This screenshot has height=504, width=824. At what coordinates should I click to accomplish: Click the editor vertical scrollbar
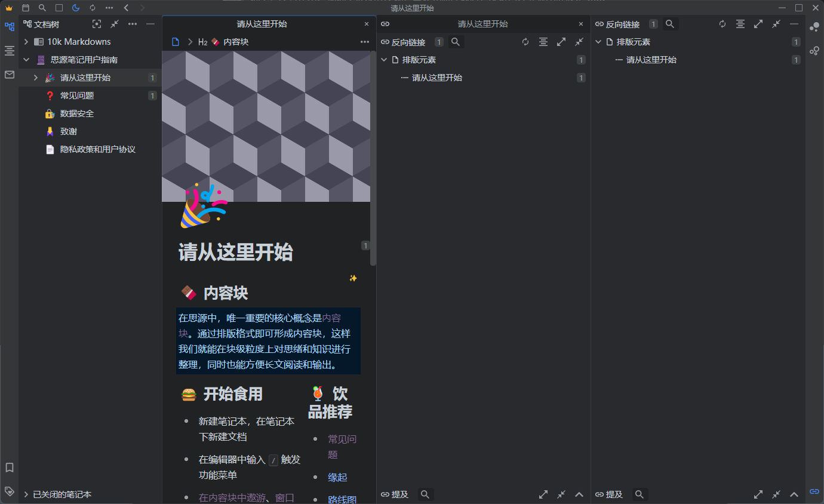pos(373,158)
